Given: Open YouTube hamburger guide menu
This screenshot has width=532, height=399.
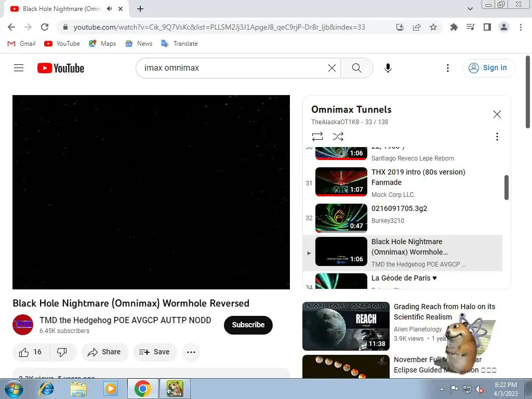Looking at the screenshot, I should [x=19, y=68].
